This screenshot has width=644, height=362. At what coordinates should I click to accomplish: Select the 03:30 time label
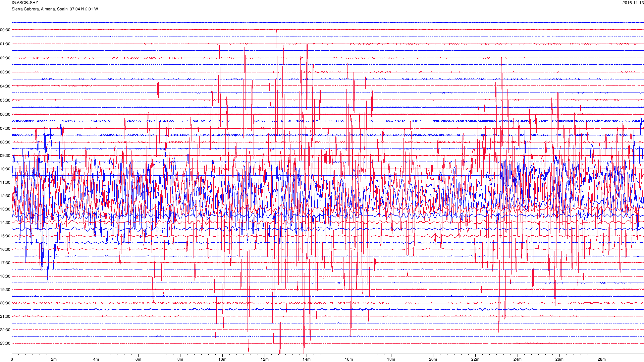click(x=5, y=72)
